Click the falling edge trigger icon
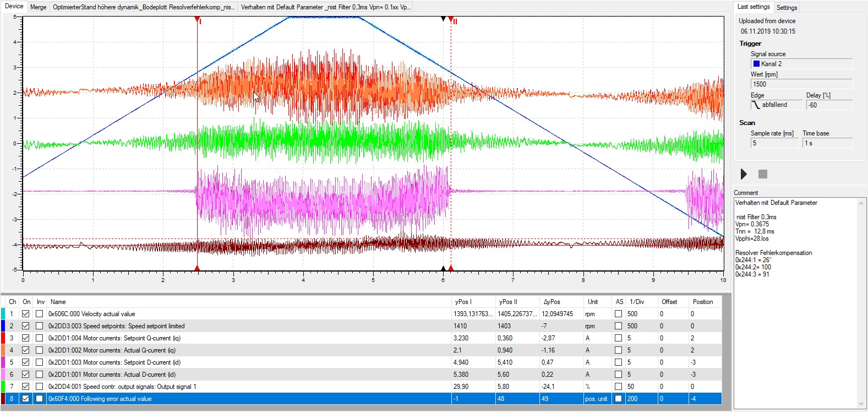868x412 pixels. (x=756, y=105)
